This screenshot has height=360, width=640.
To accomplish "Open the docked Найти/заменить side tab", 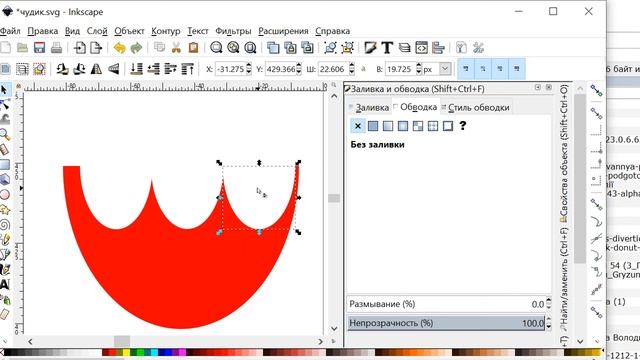I will pos(564,279).
